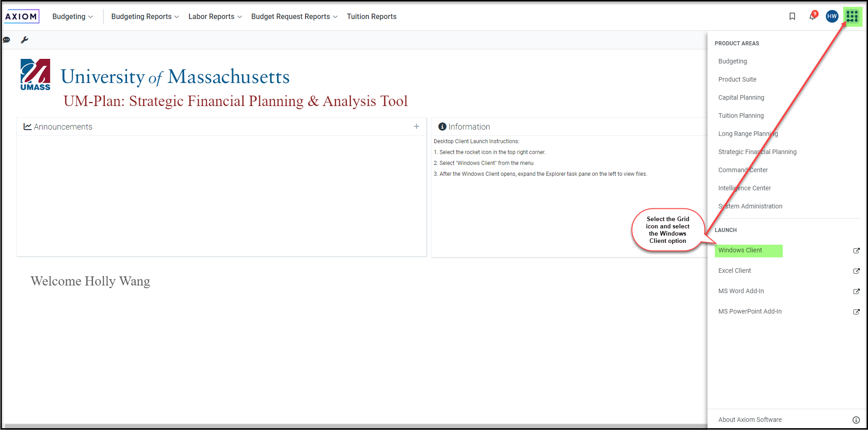868x430 pixels.
Task: Open Command Center product area
Action: click(743, 170)
